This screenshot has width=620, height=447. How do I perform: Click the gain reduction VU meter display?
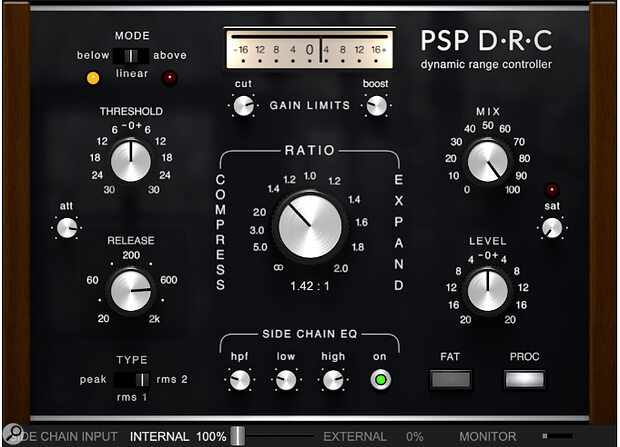pyautogui.click(x=309, y=48)
